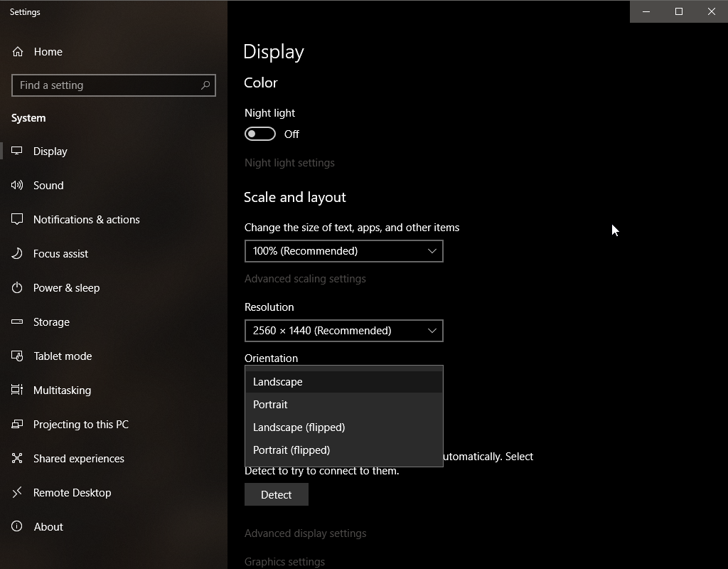
Task: Open the Storage settings page
Action: tap(114, 322)
